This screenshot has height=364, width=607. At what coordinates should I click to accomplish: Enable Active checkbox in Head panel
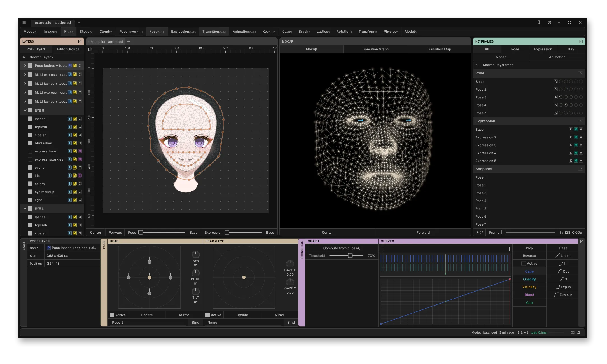pyautogui.click(x=112, y=315)
